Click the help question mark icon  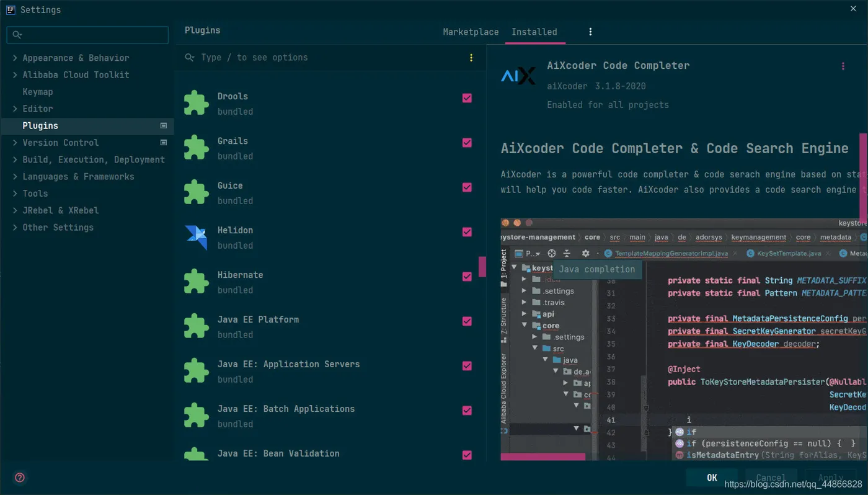(20, 478)
